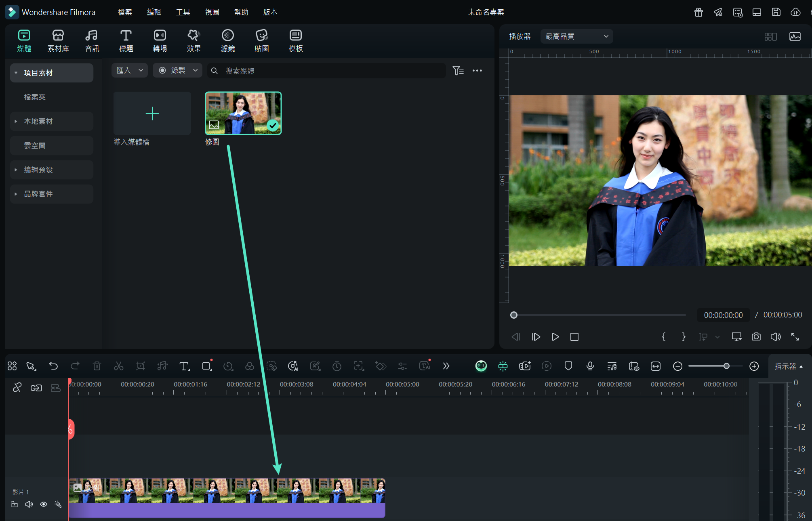Click the delete trash icon in timeline toolbar
Screen dimensions: 812x521
click(97, 366)
